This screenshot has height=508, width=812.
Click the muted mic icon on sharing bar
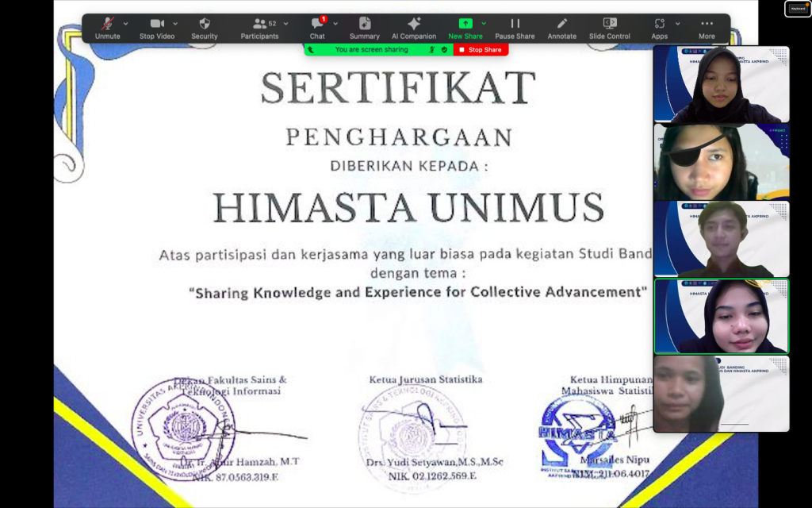pos(432,50)
